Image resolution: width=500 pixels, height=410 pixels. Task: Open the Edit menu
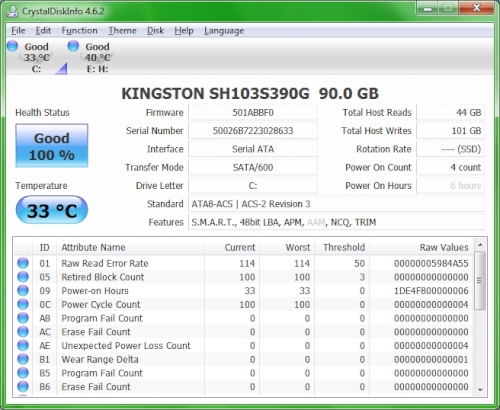click(x=43, y=31)
